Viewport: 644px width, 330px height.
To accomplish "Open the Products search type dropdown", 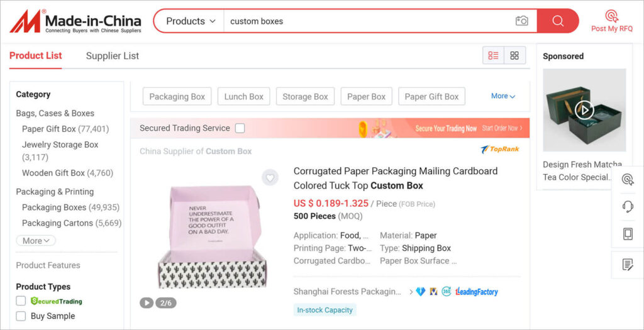I will point(191,21).
